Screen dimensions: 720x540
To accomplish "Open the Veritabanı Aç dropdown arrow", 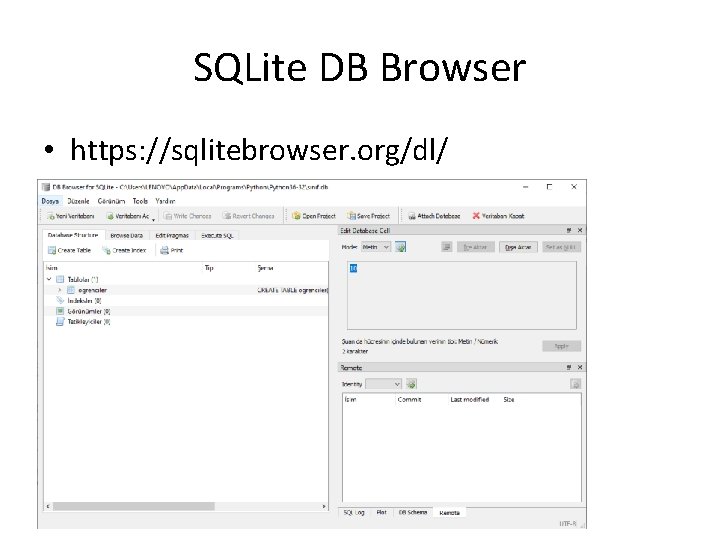I will [153, 219].
